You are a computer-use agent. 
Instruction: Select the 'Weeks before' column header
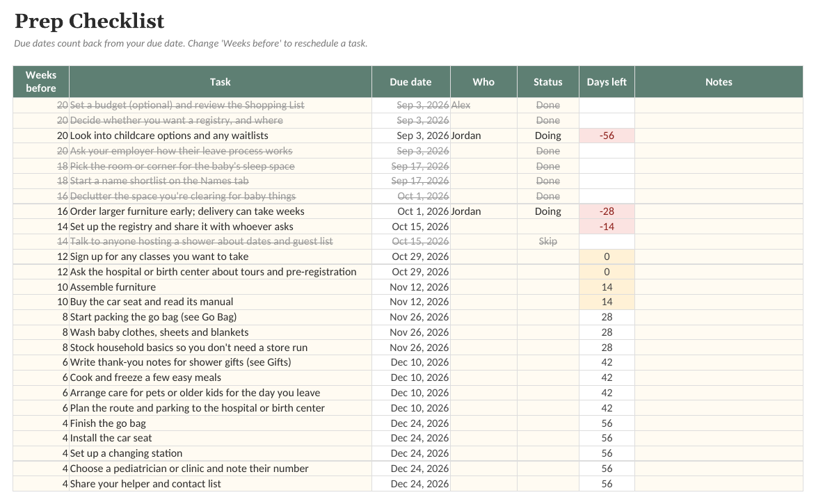41,81
